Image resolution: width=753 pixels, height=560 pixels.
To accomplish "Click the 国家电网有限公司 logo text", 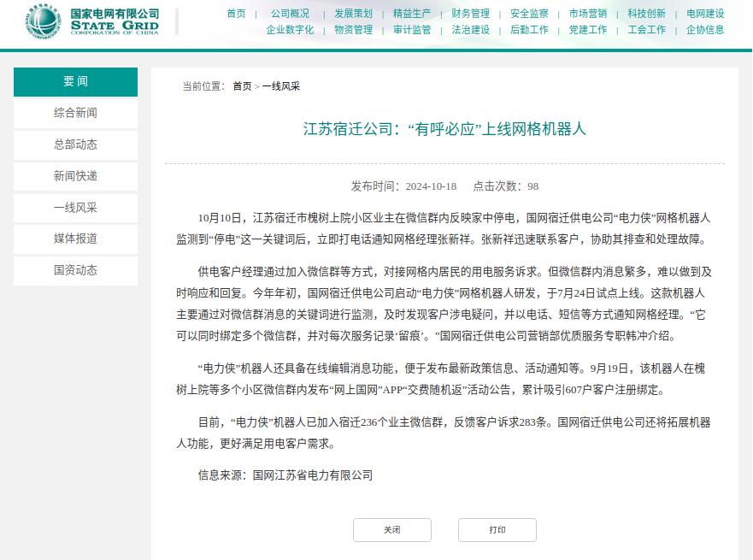I will [x=115, y=14].
